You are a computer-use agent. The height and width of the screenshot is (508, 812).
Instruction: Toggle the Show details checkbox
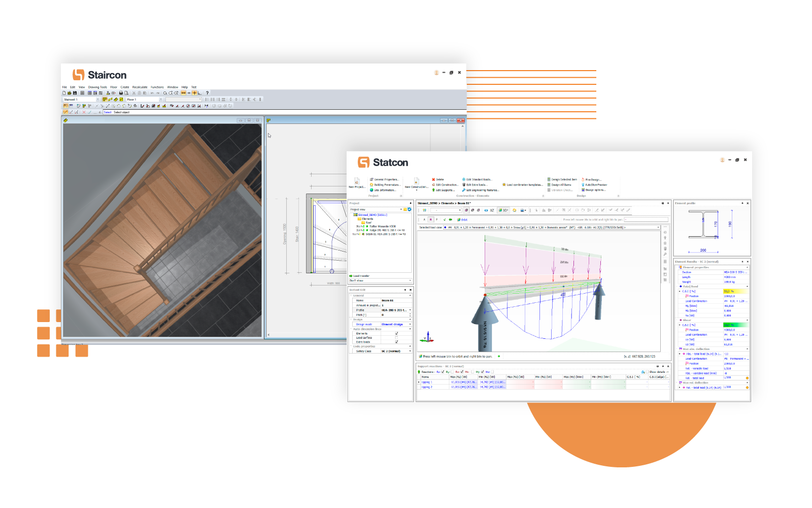click(648, 372)
